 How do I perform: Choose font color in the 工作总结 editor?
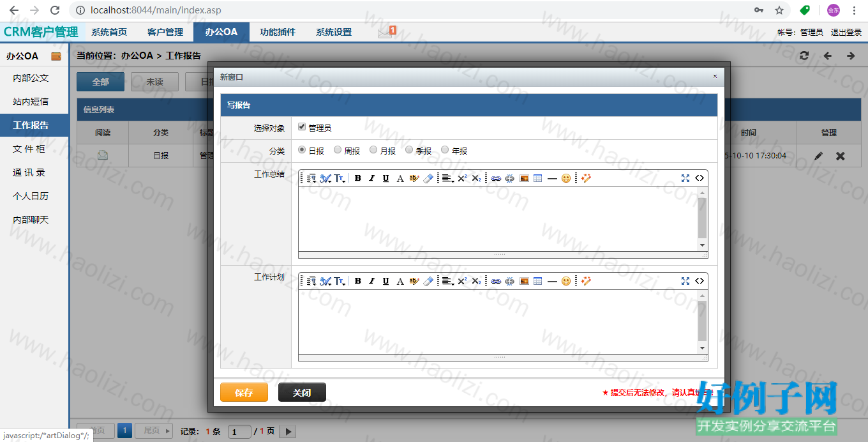(x=400, y=178)
